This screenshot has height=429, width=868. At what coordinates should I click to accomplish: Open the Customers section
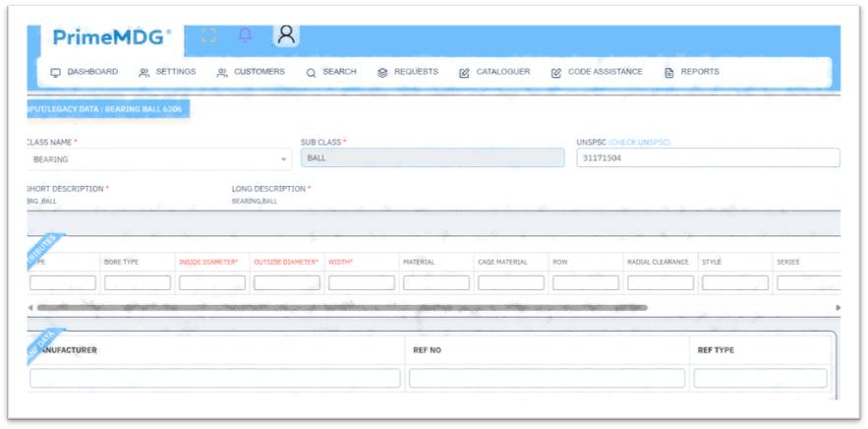click(251, 72)
